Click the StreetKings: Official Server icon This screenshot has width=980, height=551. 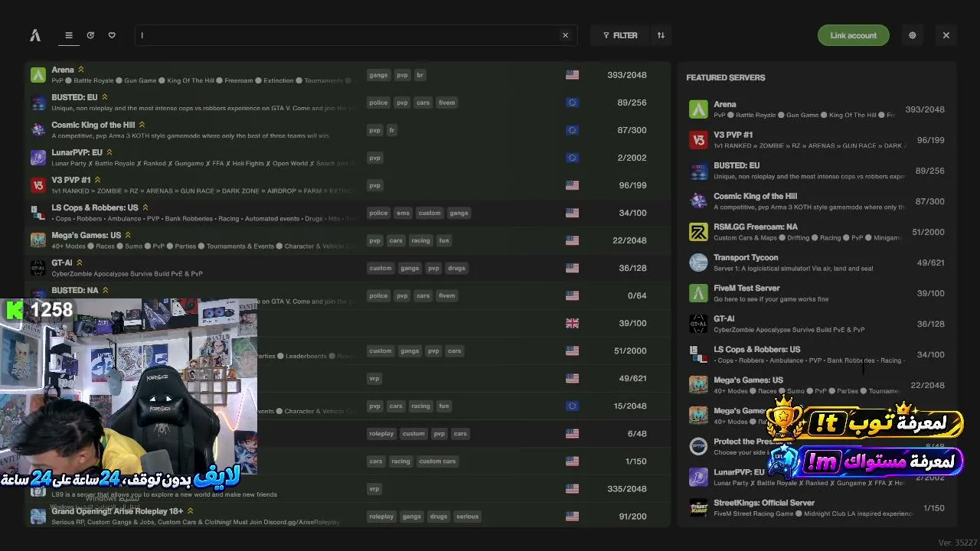[x=698, y=507]
